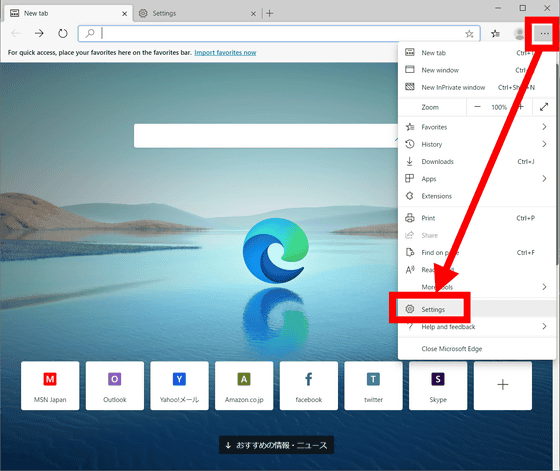Switch to the Settings tab
This screenshot has height=471, width=560.
[x=198, y=14]
